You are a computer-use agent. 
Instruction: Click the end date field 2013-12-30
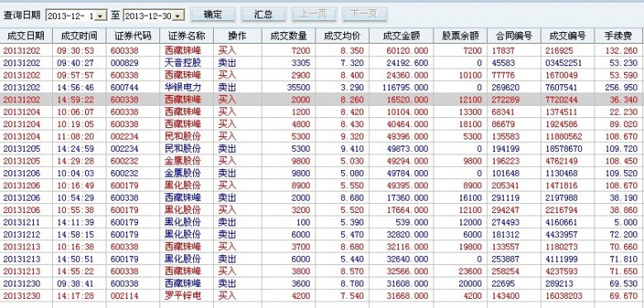click(x=148, y=16)
